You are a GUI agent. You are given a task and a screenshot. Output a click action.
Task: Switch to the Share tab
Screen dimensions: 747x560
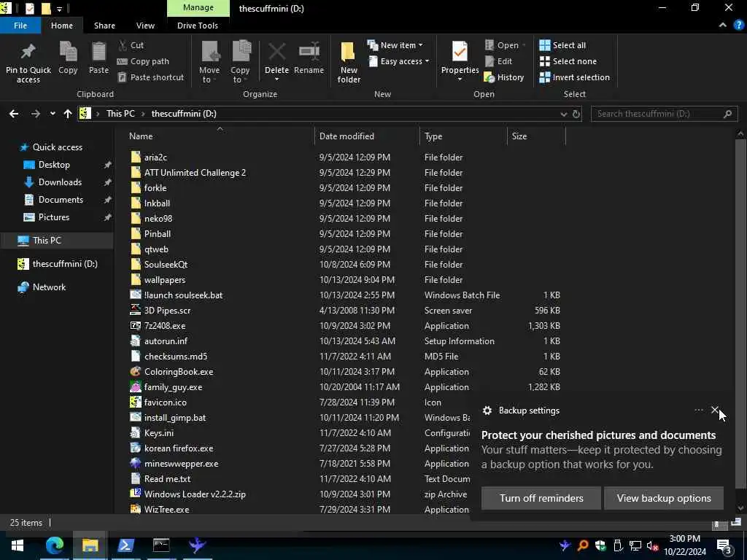104,26
